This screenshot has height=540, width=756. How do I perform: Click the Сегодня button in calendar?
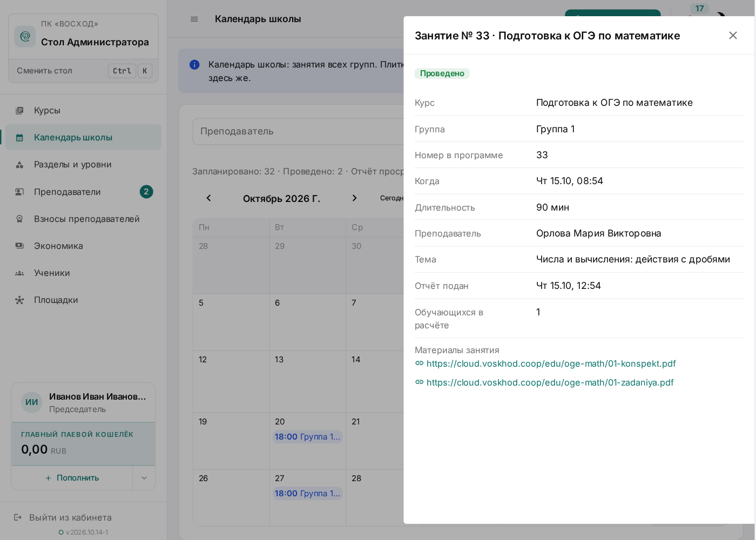pos(391,198)
